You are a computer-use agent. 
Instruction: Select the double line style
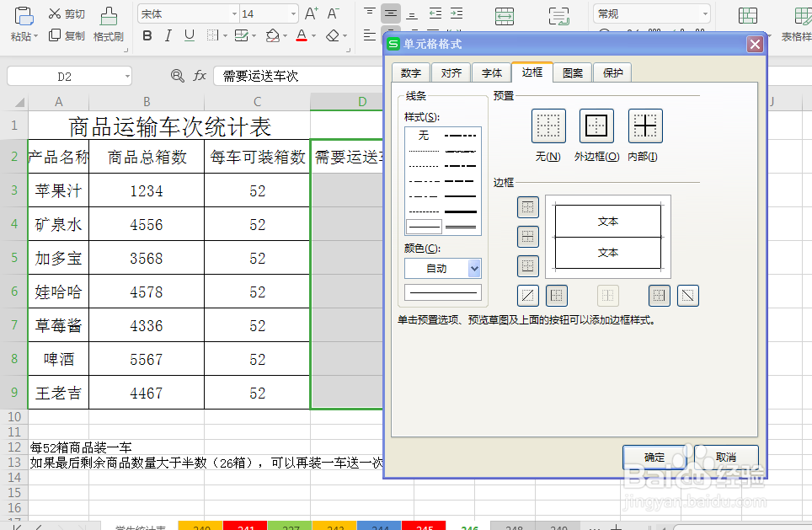point(461,227)
